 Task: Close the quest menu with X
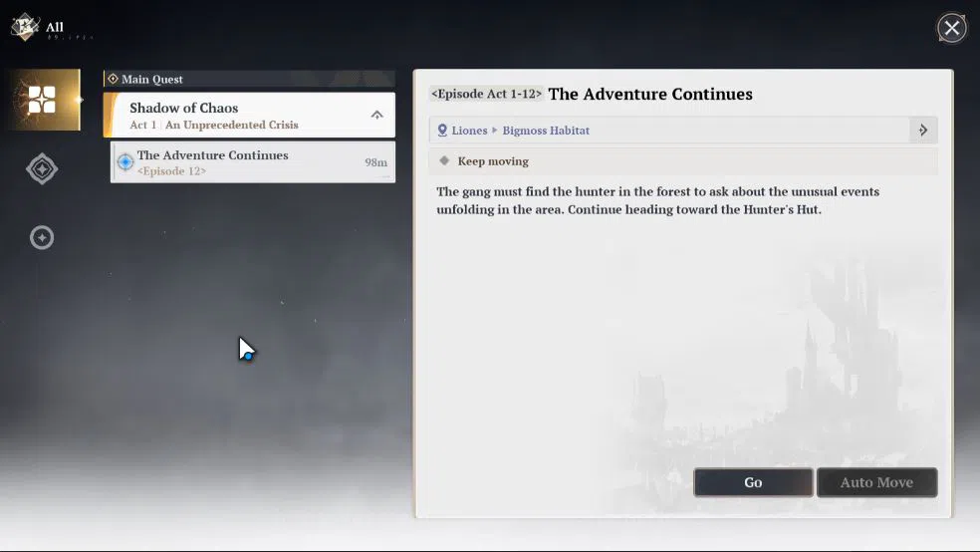point(952,28)
